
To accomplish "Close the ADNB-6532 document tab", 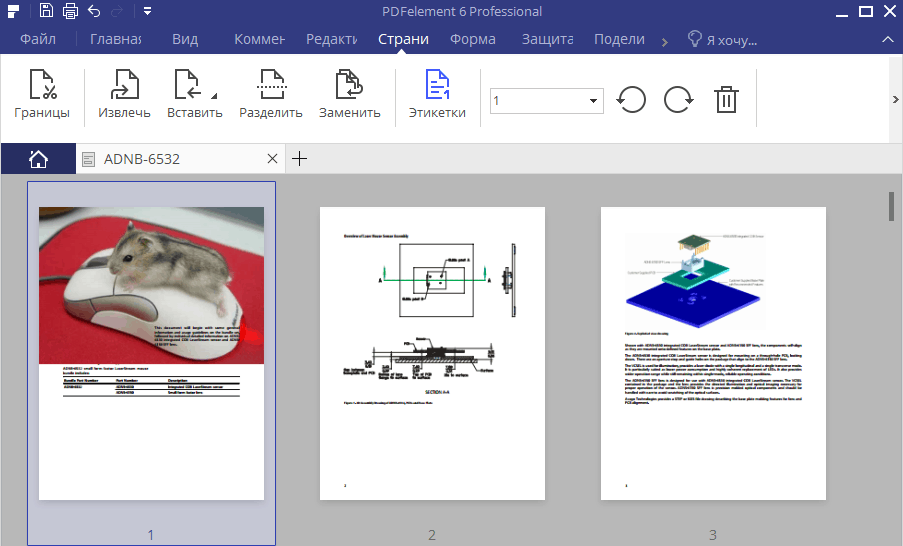I will tap(272, 159).
